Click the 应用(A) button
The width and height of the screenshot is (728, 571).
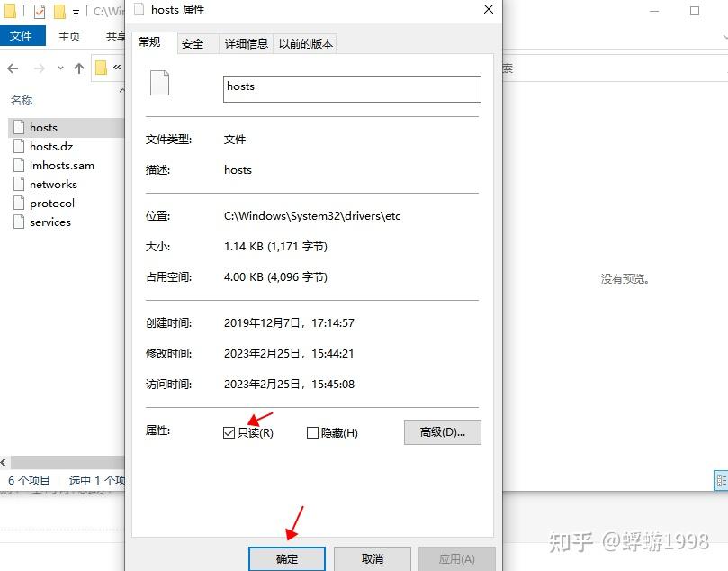click(x=457, y=558)
